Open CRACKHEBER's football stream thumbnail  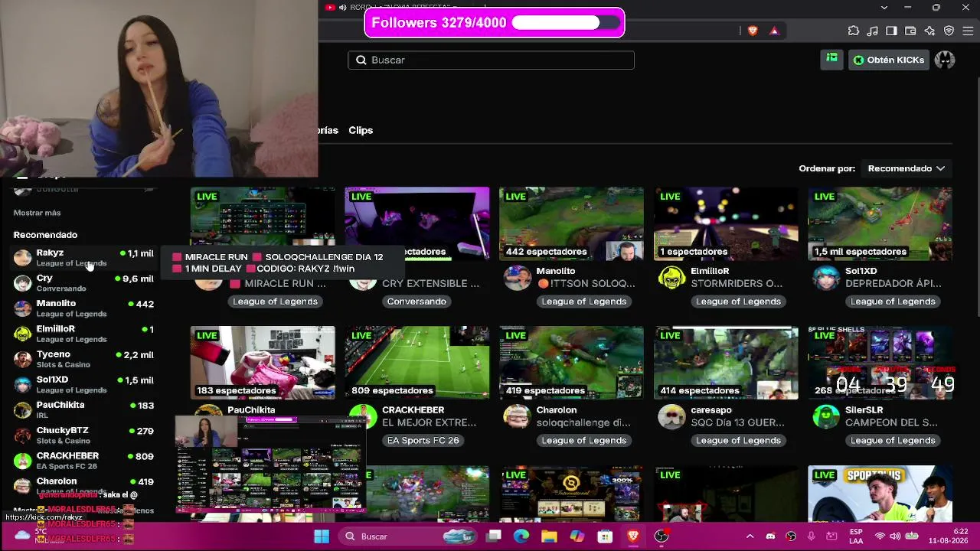click(417, 363)
